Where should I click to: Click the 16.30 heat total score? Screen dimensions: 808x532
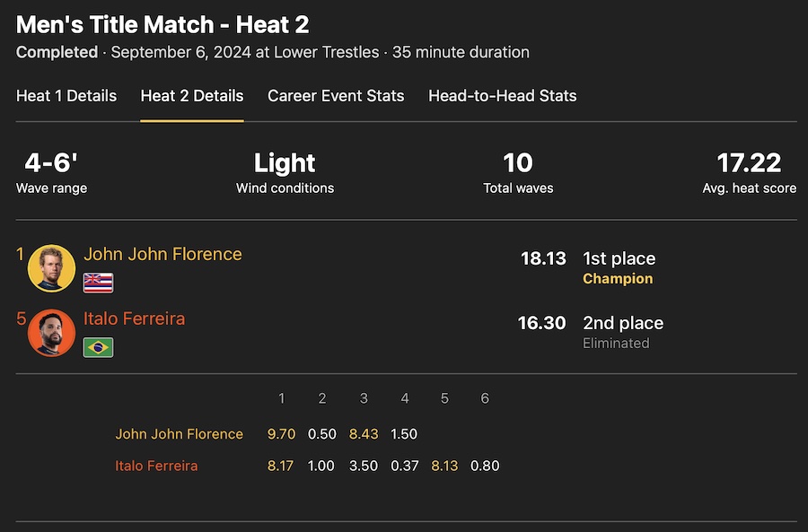point(541,323)
